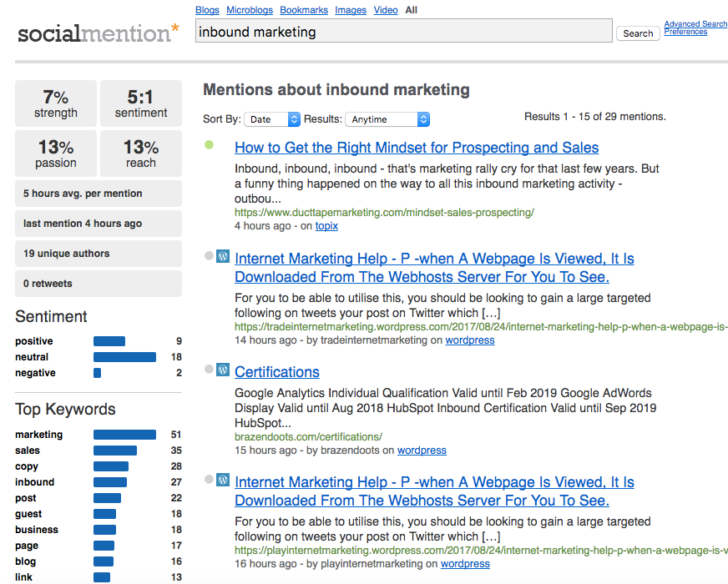Switch to the Blogs search tab

207,10
